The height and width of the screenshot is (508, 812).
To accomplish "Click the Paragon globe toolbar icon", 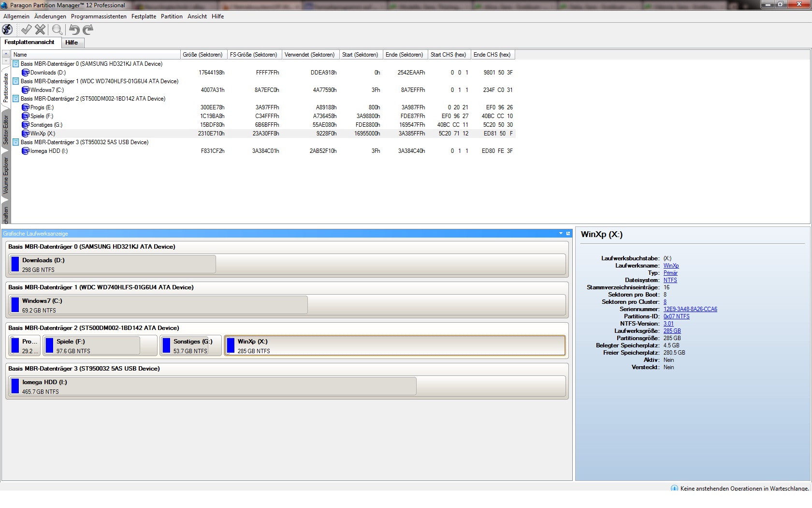I will 7,30.
